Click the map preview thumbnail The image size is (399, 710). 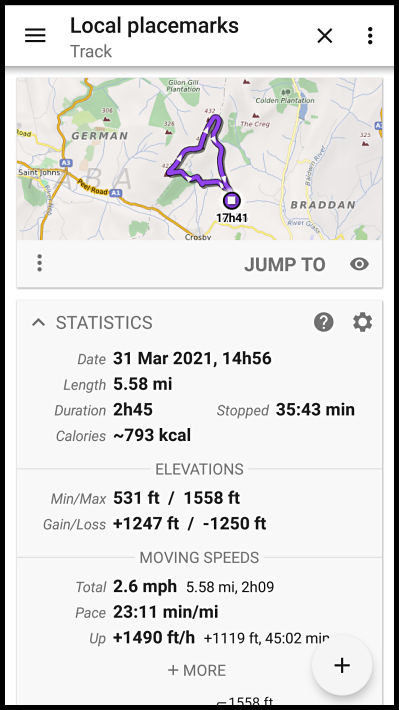199,158
